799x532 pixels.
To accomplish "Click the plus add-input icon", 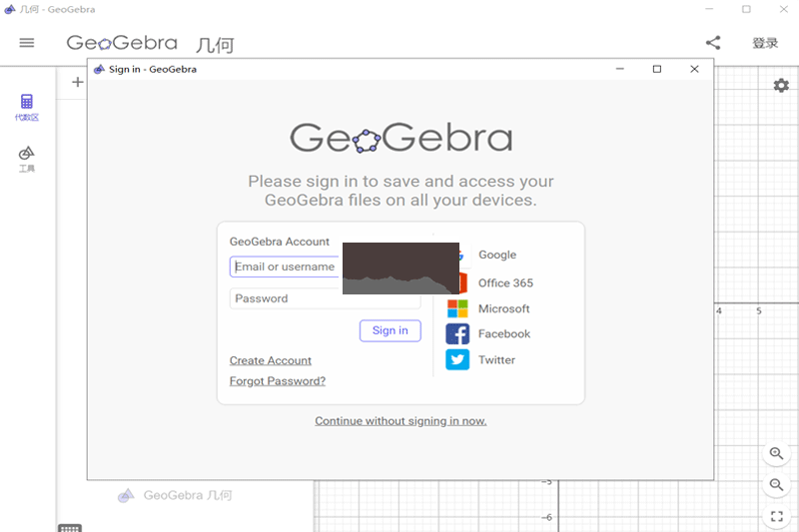I will point(77,83).
